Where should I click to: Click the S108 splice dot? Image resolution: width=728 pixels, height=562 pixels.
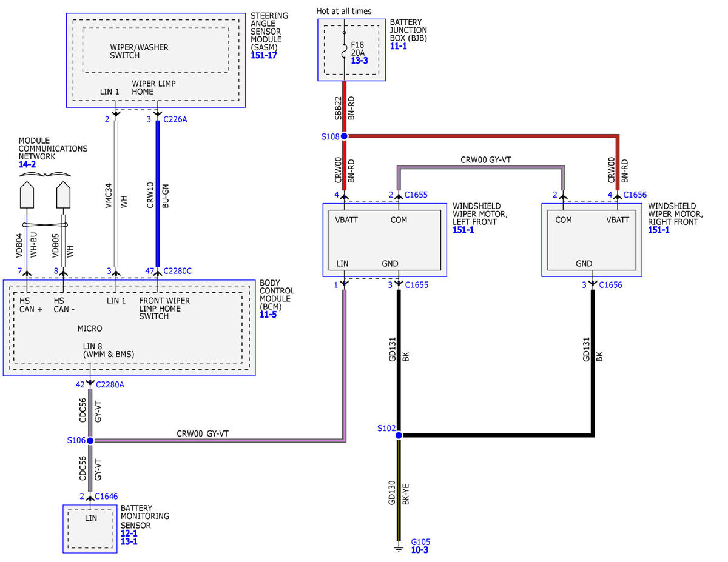point(344,136)
